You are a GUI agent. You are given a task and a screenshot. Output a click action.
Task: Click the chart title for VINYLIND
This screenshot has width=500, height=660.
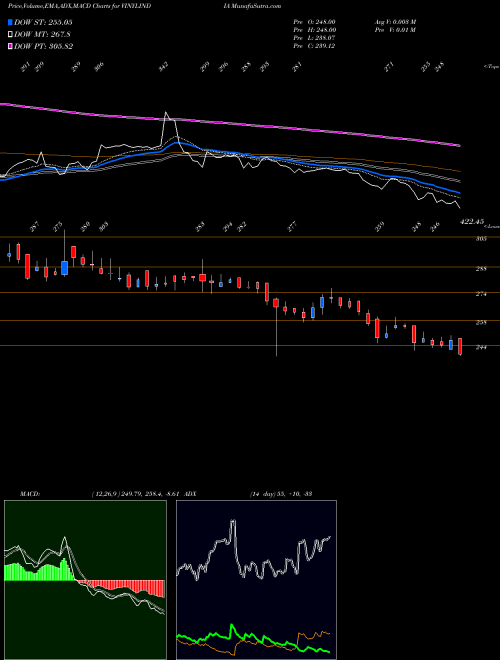pyautogui.click(x=79, y=6)
